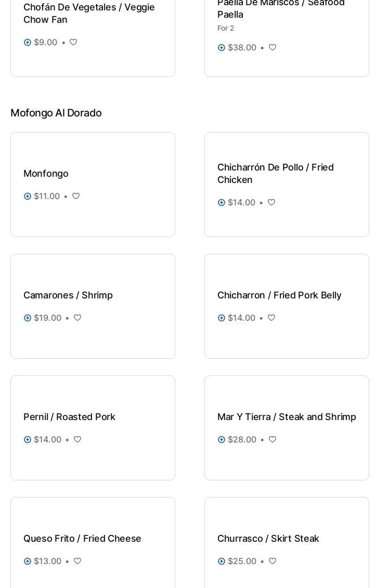The height and width of the screenshot is (588, 390).
Task: Open the Queso Frito / Fried Cheese title
Action: pyautogui.click(x=82, y=539)
